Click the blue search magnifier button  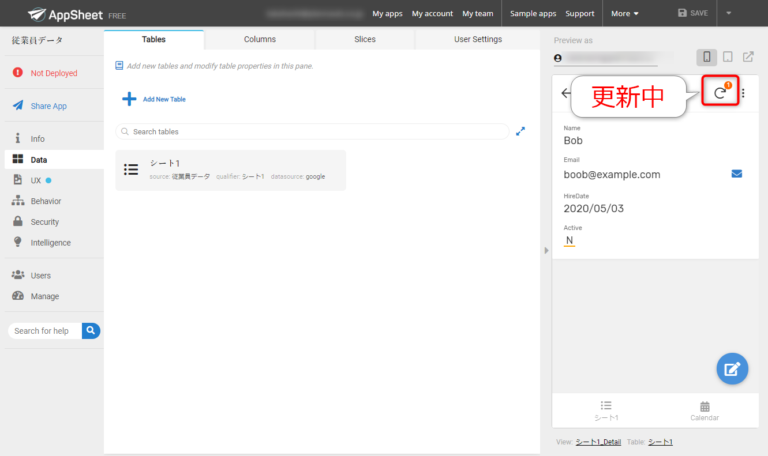point(91,330)
